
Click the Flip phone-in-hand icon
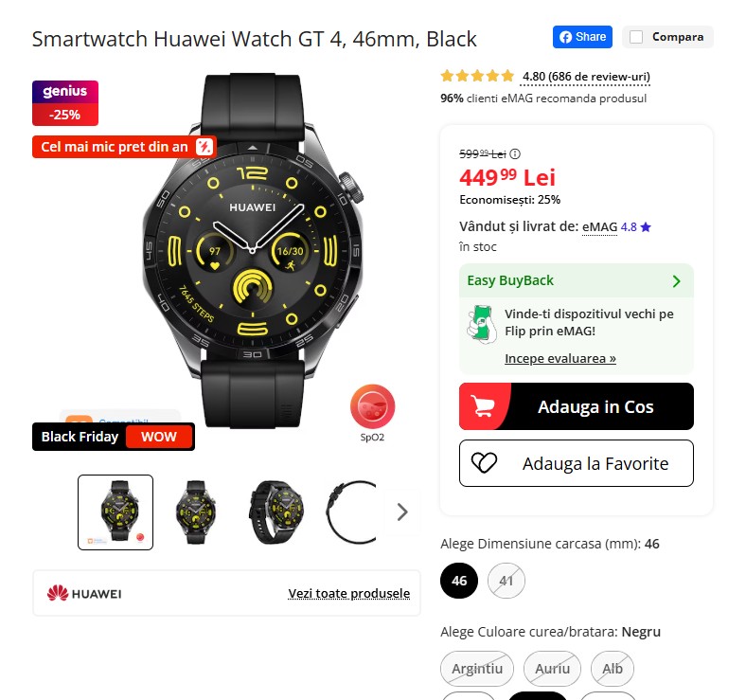click(481, 324)
